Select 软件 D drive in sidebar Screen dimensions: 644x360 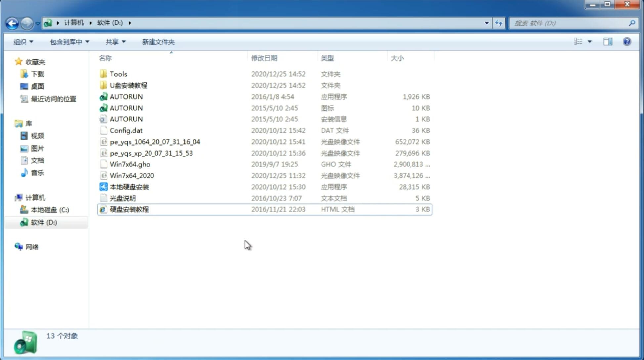[x=44, y=222]
